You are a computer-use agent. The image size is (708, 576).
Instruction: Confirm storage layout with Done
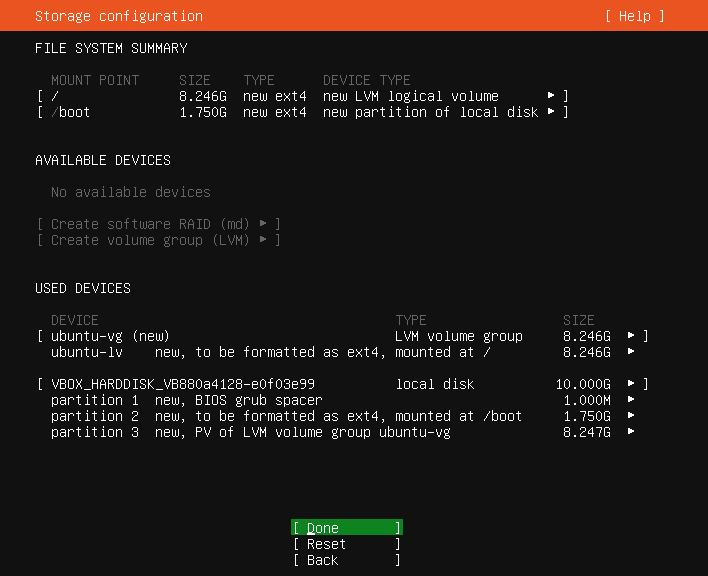point(346,528)
